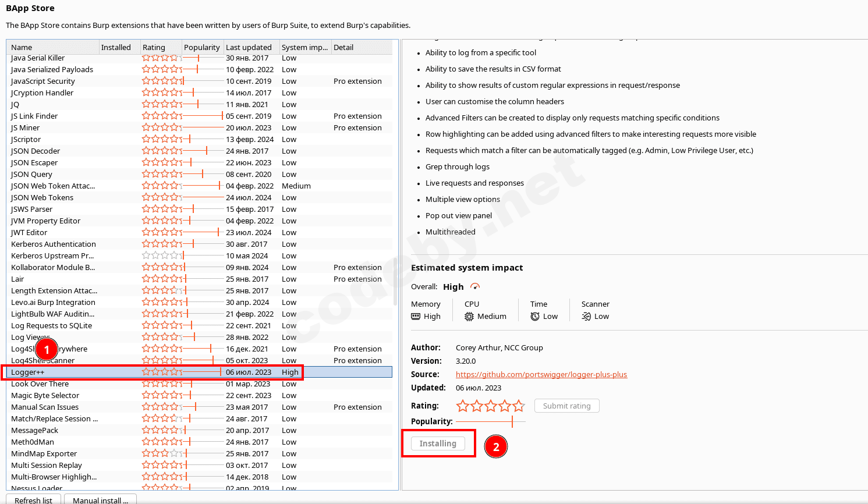Click the popularity bar in the Logger++ row
The image size is (868, 504).
[x=203, y=372]
